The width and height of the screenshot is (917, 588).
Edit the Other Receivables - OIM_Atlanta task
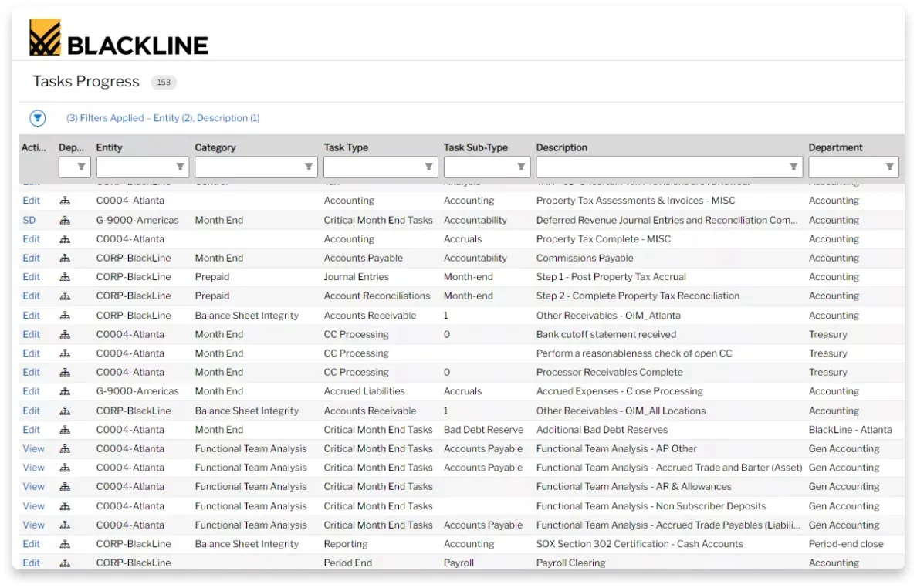tap(31, 316)
